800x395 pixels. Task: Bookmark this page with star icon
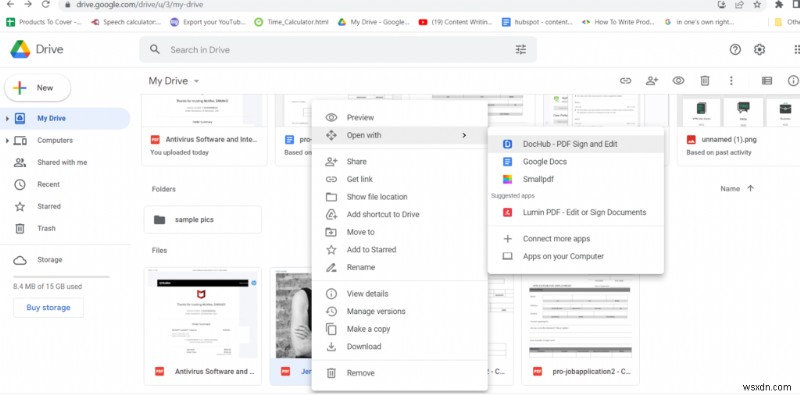coord(757,4)
